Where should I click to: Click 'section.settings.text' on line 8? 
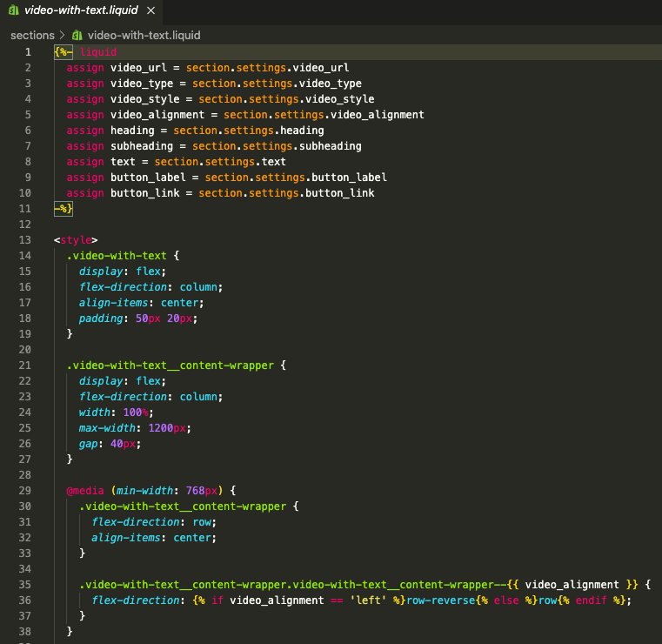pos(220,162)
